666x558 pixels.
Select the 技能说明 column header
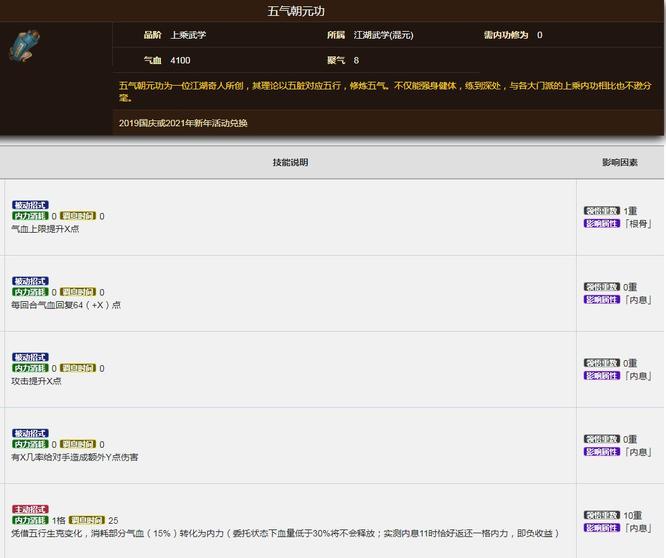pyautogui.click(x=290, y=162)
